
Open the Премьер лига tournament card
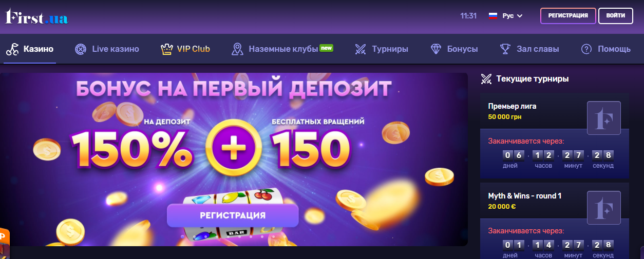(x=555, y=136)
